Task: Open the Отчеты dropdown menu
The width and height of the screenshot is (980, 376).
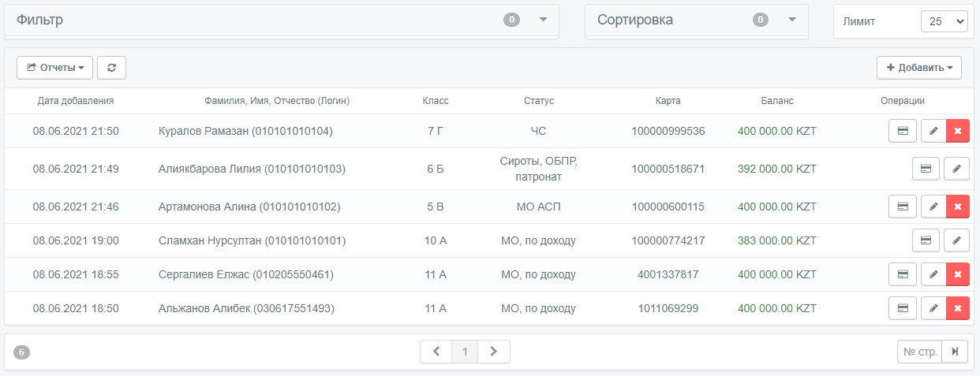Action: click(x=54, y=68)
